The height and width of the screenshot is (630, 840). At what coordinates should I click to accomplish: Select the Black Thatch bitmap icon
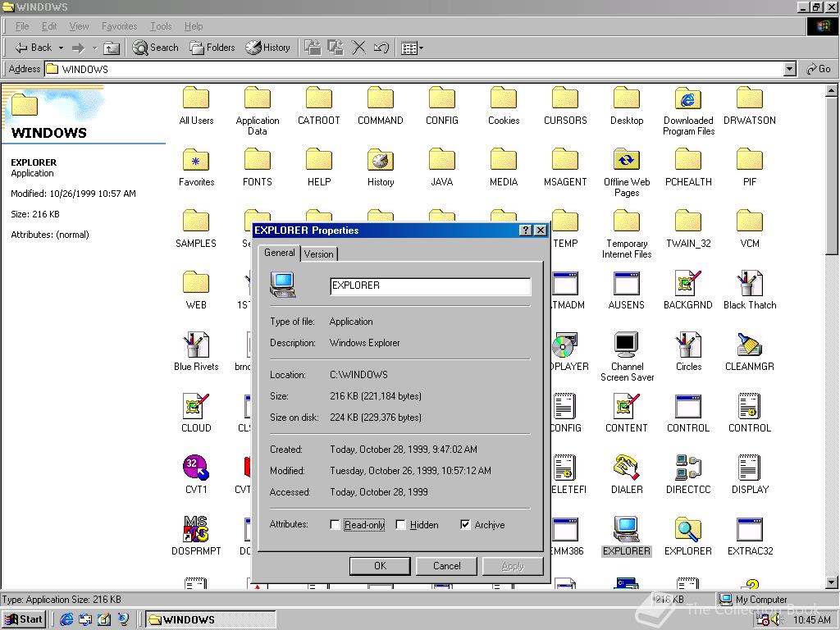point(749,284)
